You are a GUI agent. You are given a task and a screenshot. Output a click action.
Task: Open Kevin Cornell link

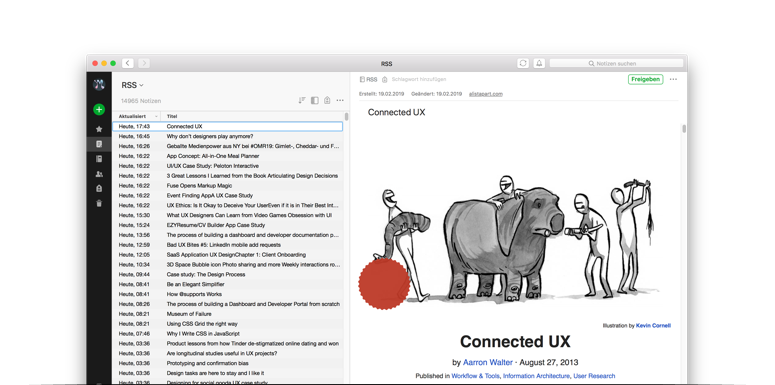tap(653, 326)
